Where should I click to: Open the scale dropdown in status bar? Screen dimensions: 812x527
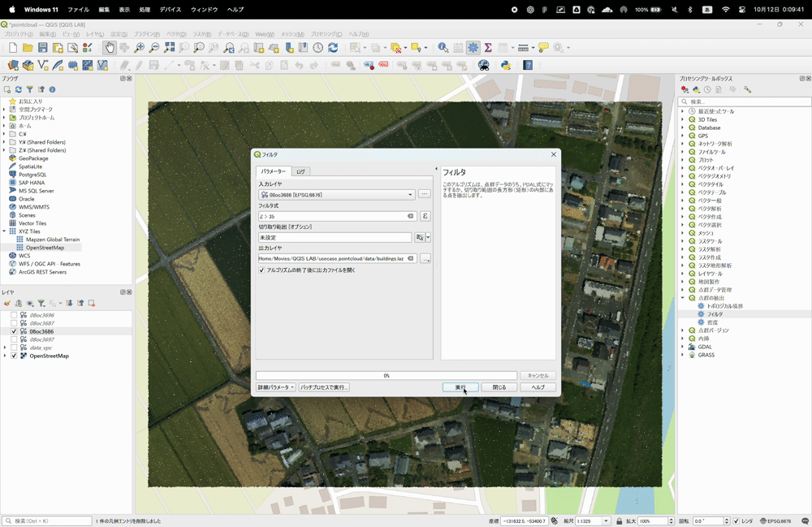click(x=606, y=521)
